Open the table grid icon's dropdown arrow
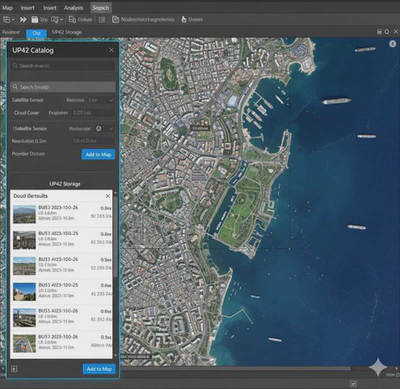 13,20
